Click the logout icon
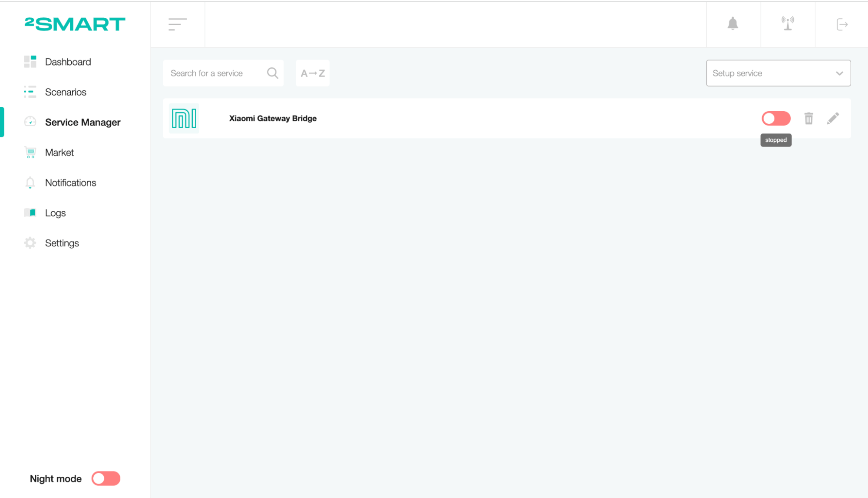 (842, 25)
